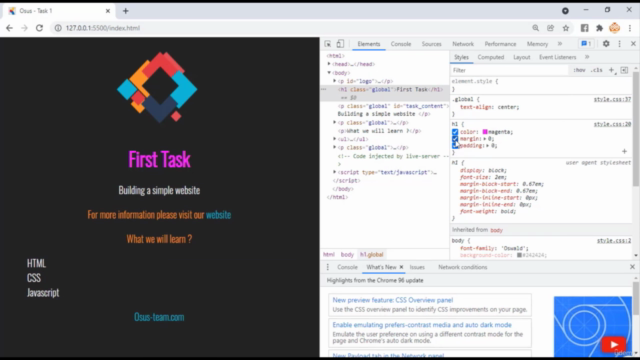Open style.css:20 source link
640x360 pixels.
tap(612, 124)
